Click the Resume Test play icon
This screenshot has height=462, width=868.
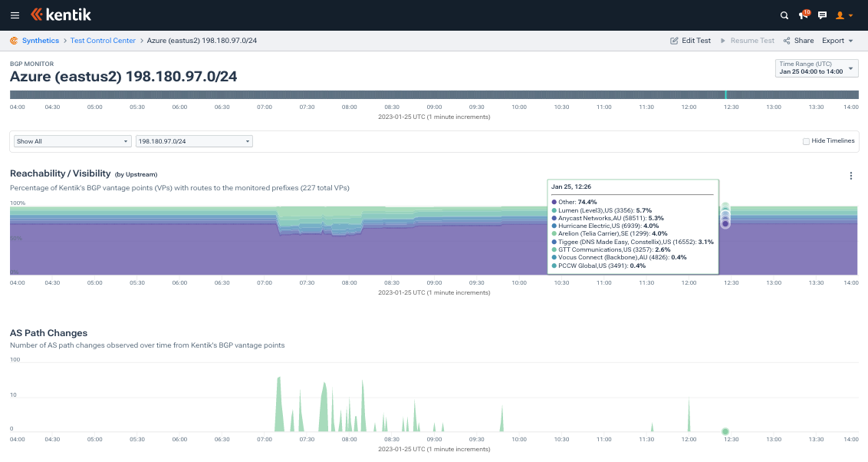coord(723,41)
